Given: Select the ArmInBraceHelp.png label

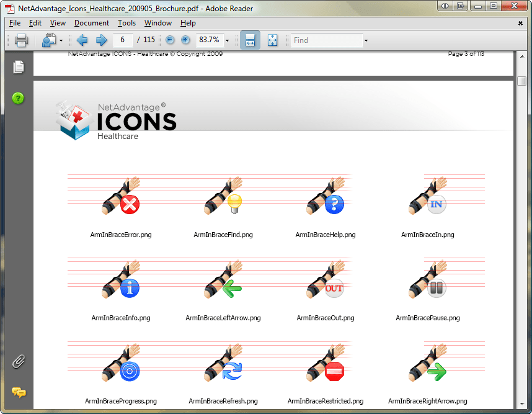Looking at the screenshot, I should coord(326,235).
